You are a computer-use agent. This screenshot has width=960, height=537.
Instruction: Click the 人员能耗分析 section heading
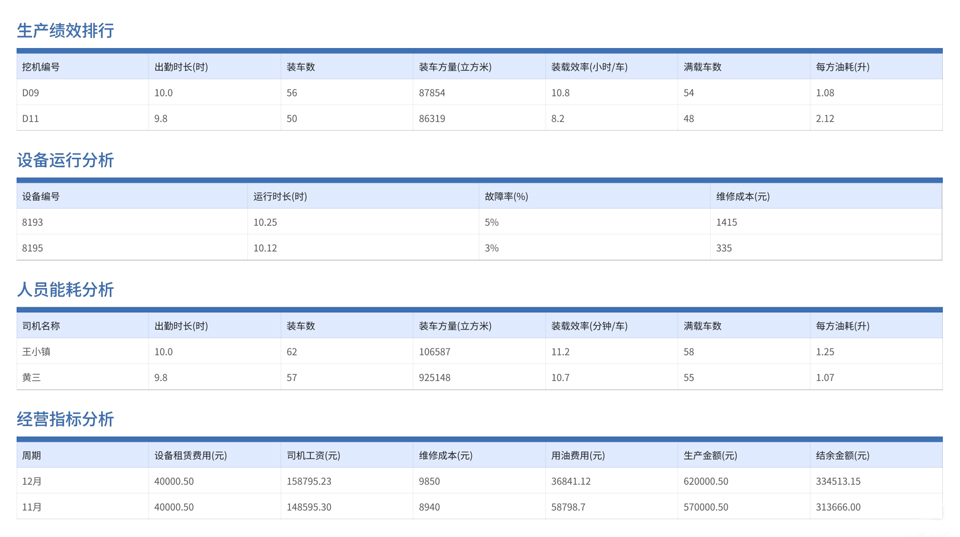click(x=66, y=290)
